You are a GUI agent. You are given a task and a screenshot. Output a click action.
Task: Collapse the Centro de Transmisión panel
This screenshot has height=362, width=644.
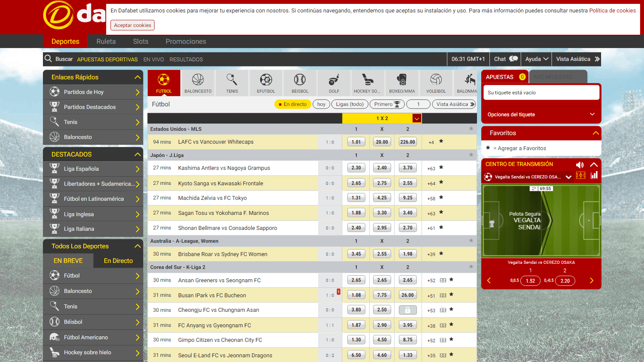pos(594,165)
